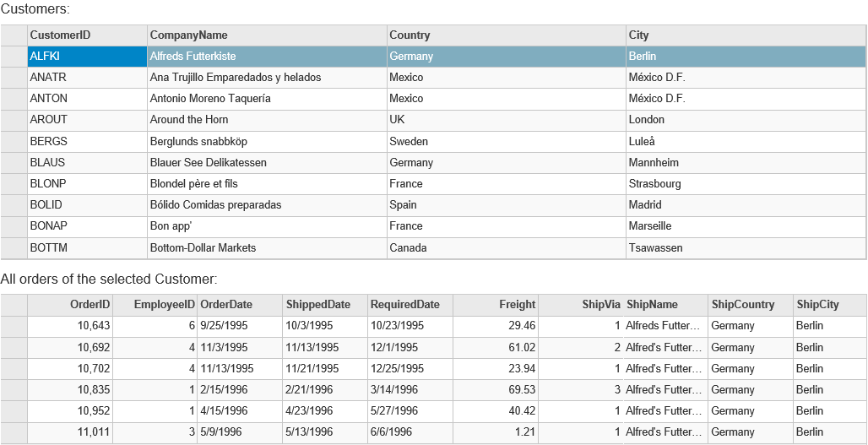Screen dimensions: 868x445
Task: Click the row header beside BOLID
Action: pyautogui.click(x=14, y=205)
